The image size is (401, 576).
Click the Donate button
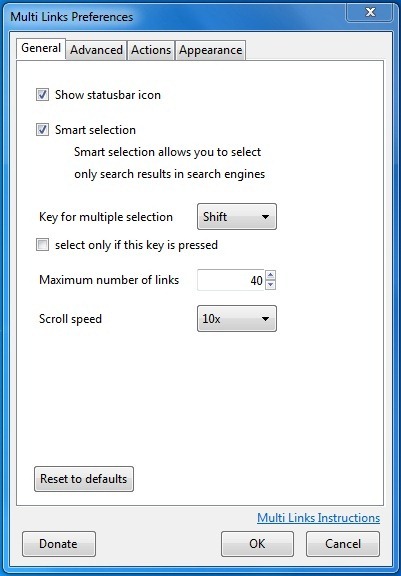[x=59, y=544]
